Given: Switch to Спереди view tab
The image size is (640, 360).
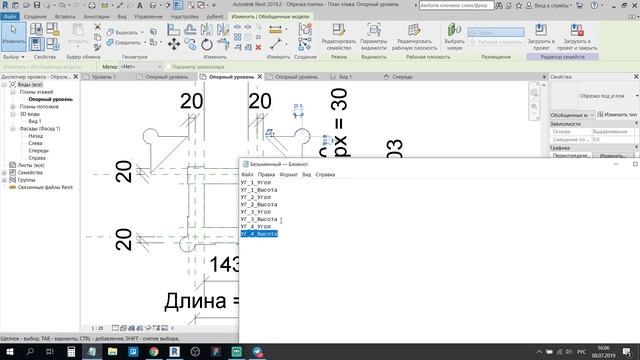Looking at the screenshot, I should tap(402, 77).
